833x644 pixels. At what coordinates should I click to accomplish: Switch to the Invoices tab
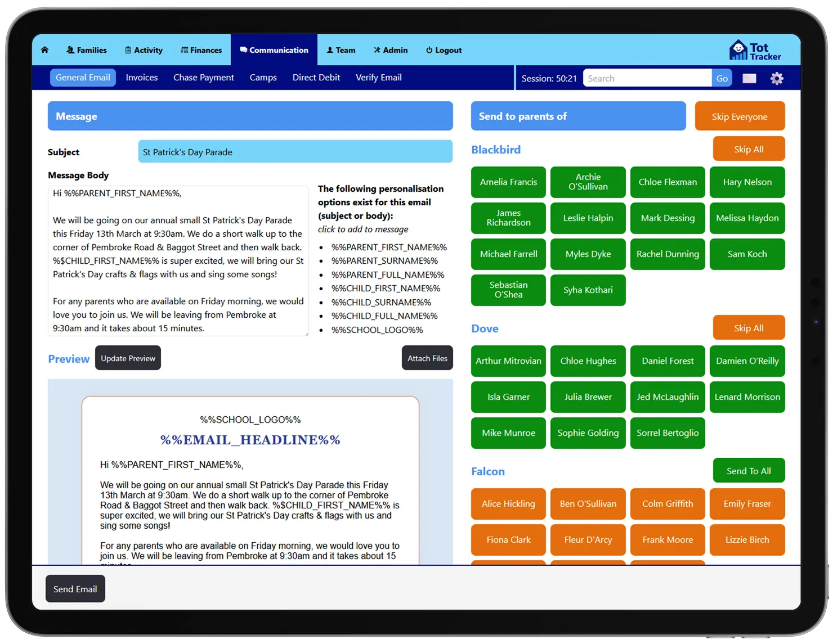pyautogui.click(x=141, y=77)
